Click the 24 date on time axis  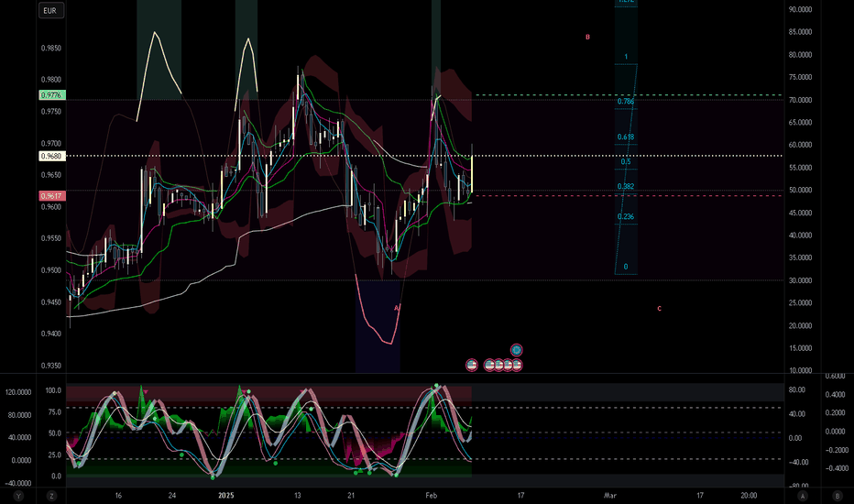pos(172,495)
